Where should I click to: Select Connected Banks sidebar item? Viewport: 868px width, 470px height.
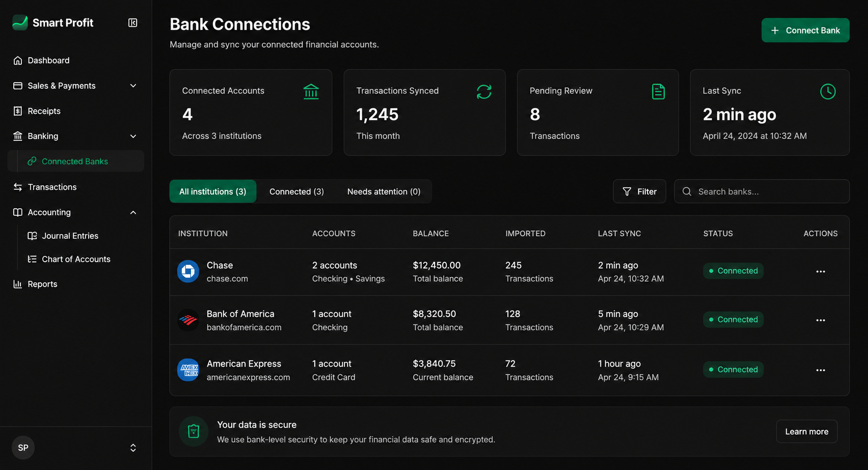click(76, 161)
